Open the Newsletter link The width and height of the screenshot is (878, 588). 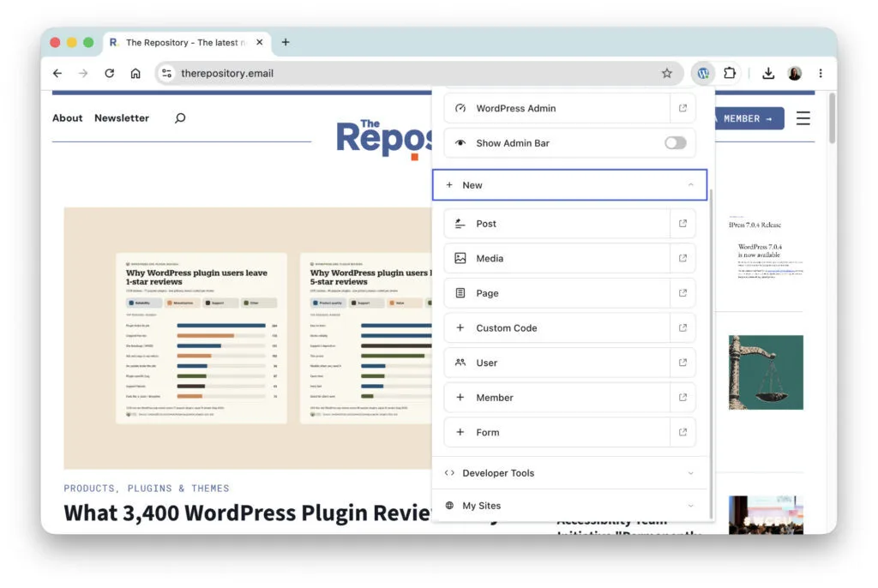pos(122,118)
